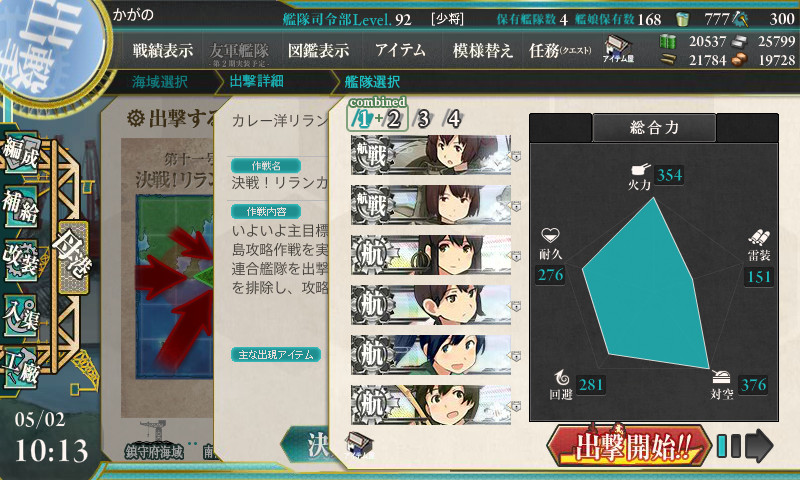Open 任務 (クエスト) quest menu
This screenshot has width=800, height=480.
560,50
